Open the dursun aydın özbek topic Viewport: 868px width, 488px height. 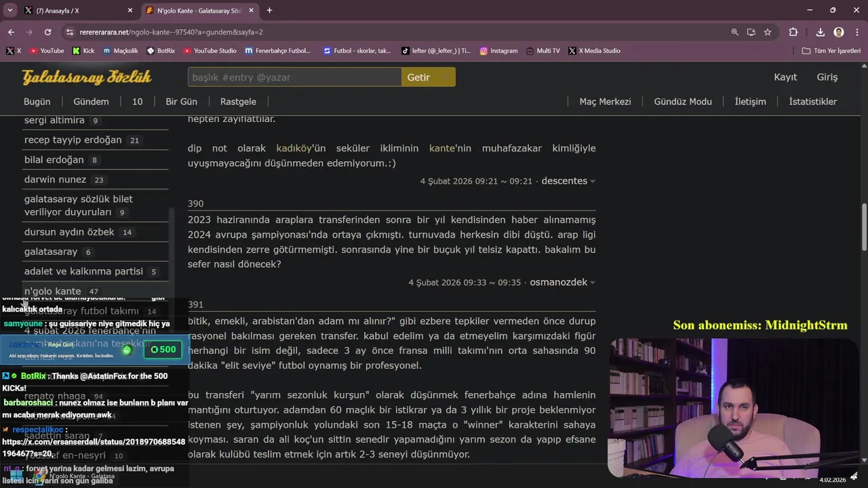(69, 232)
